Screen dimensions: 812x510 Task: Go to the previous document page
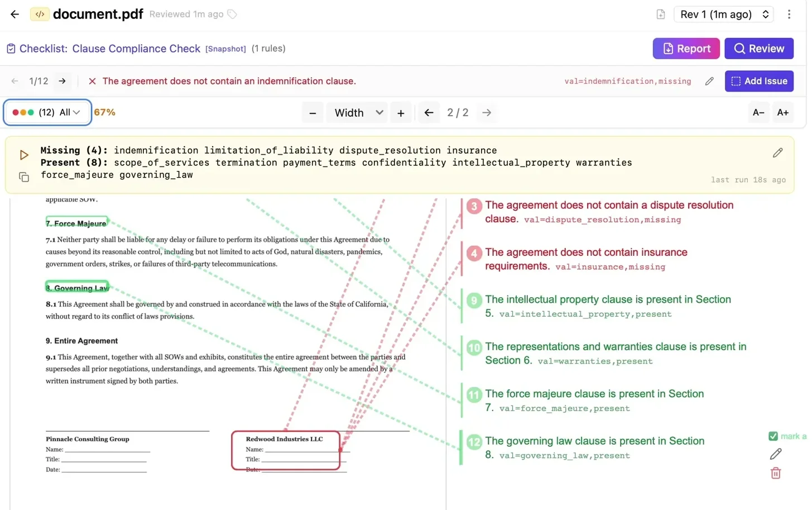tap(429, 113)
